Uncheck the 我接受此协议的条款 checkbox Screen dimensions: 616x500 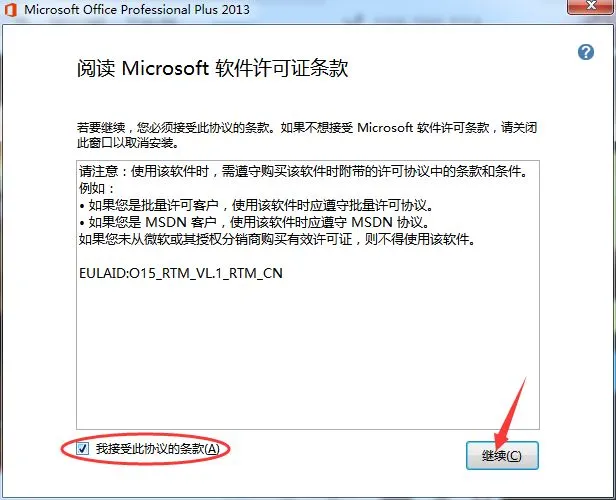tap(82, 448)
